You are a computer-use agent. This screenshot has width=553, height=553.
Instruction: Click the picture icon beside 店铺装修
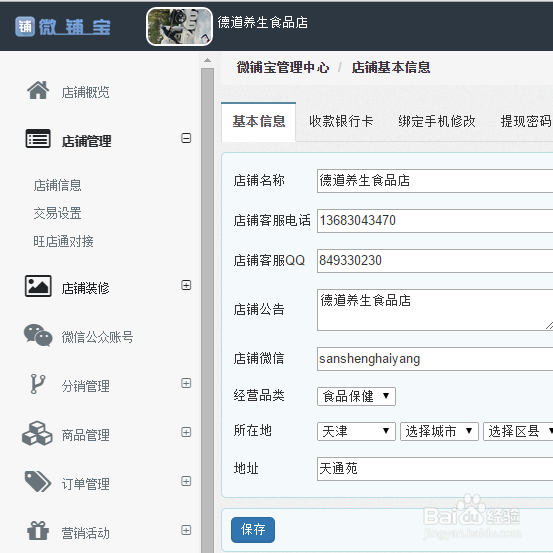[x=38, y=286]
